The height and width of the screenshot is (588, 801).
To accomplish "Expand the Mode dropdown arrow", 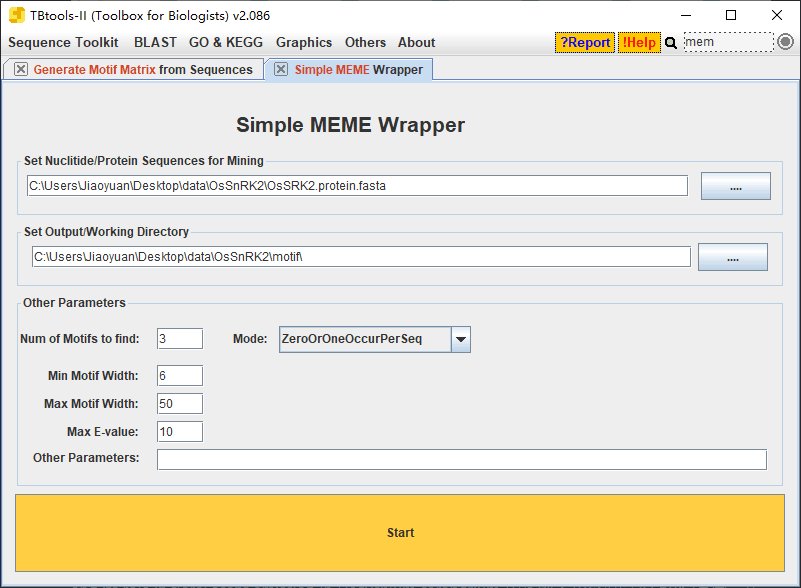I will (x=461, y=340).
